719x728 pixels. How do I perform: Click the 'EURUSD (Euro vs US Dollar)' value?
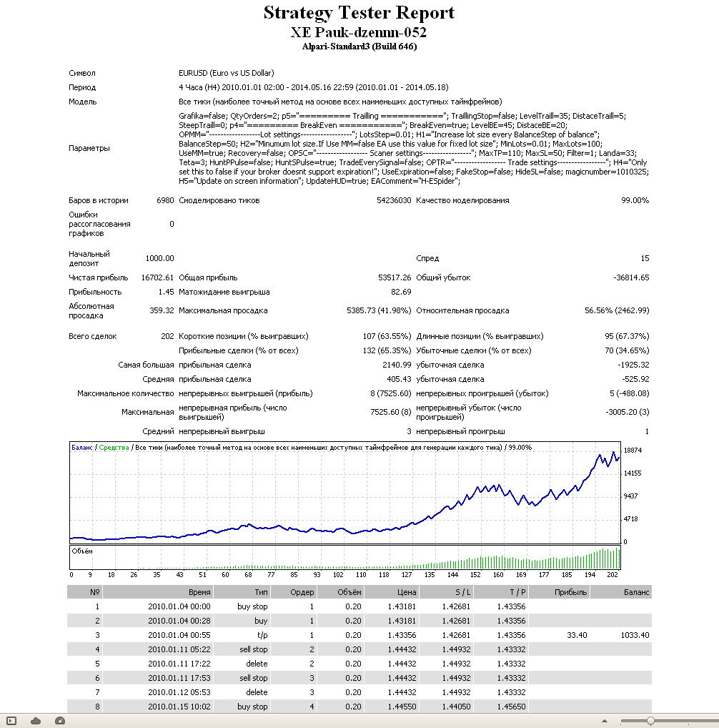pos(227,73)
